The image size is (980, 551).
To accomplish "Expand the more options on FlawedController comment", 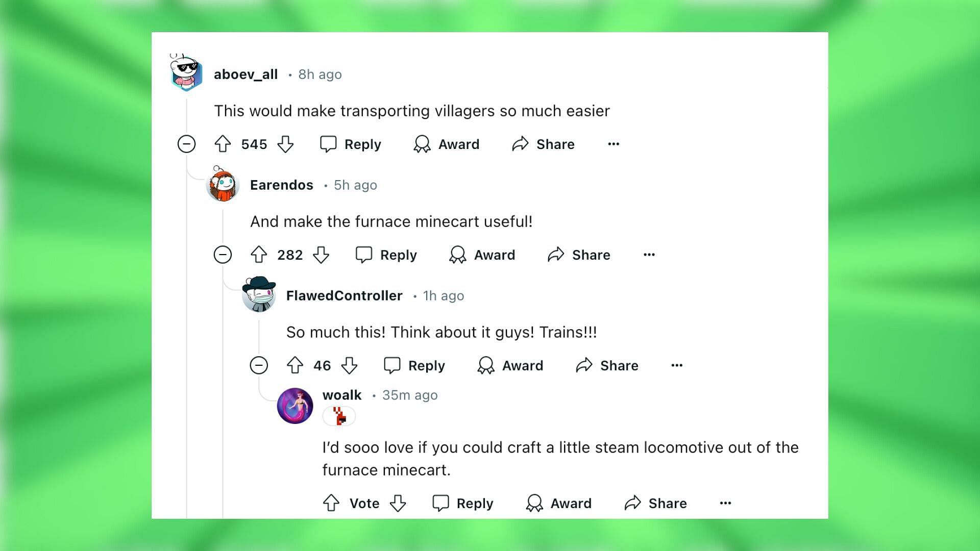I will (x=676, y=365).
